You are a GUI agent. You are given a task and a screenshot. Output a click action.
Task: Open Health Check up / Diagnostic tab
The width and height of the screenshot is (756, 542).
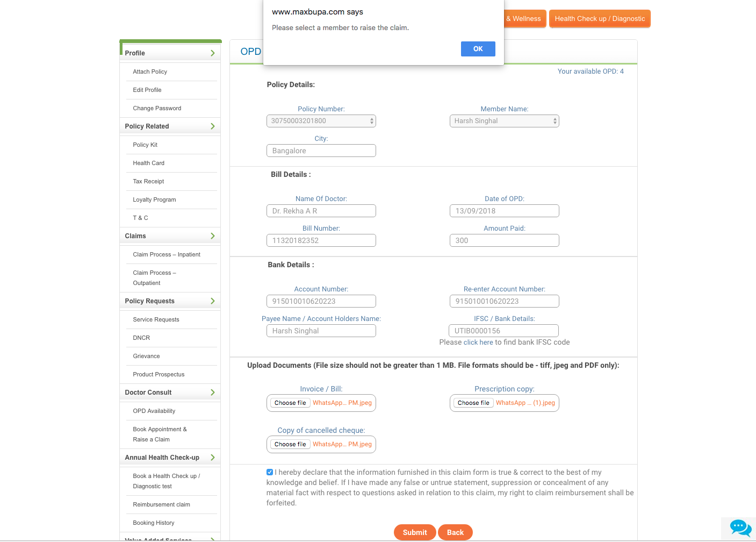(x=600, y=19)
